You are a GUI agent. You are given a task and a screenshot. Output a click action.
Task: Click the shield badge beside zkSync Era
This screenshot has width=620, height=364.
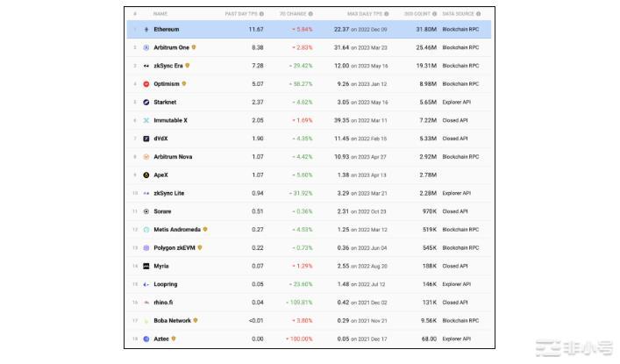(188, 66)
